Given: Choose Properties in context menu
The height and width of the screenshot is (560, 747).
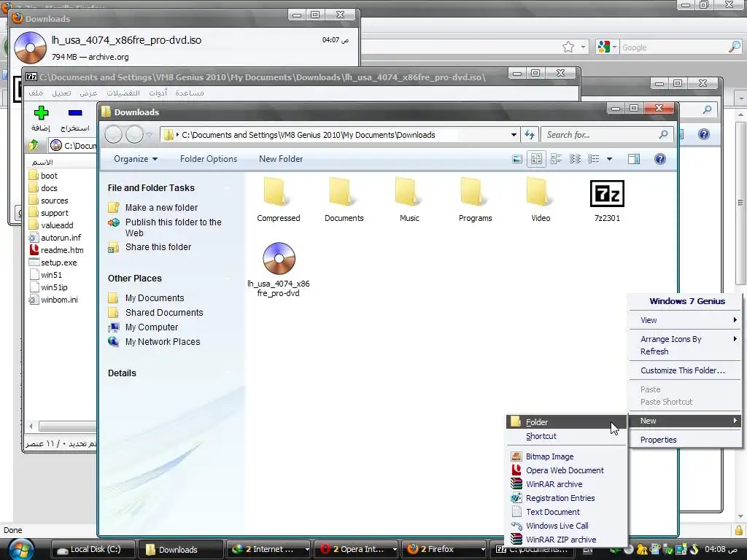Looking at the screenshot, I should point(684,440).
